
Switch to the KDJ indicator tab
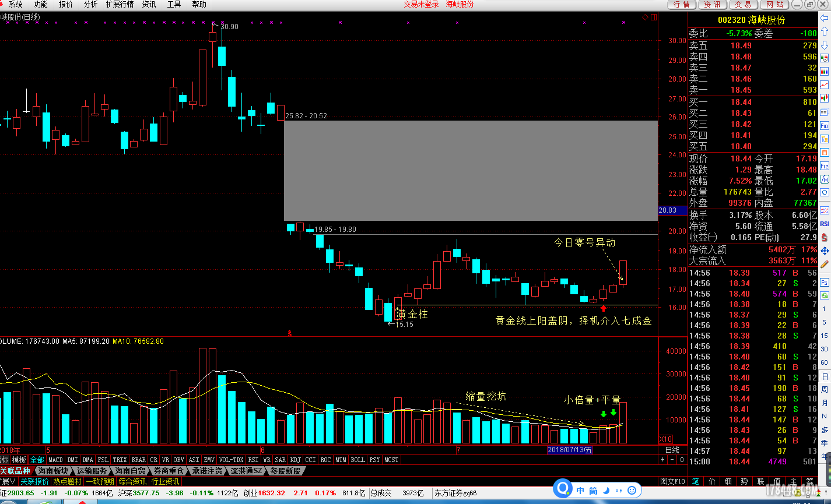tap(296, 460)
